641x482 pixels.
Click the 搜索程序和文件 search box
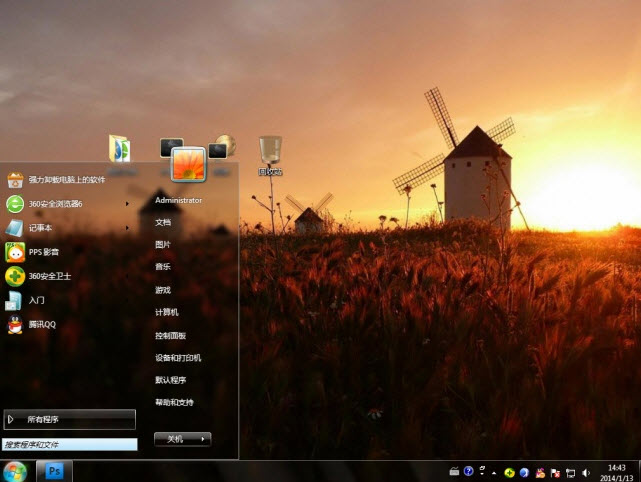tap(69, 444)
